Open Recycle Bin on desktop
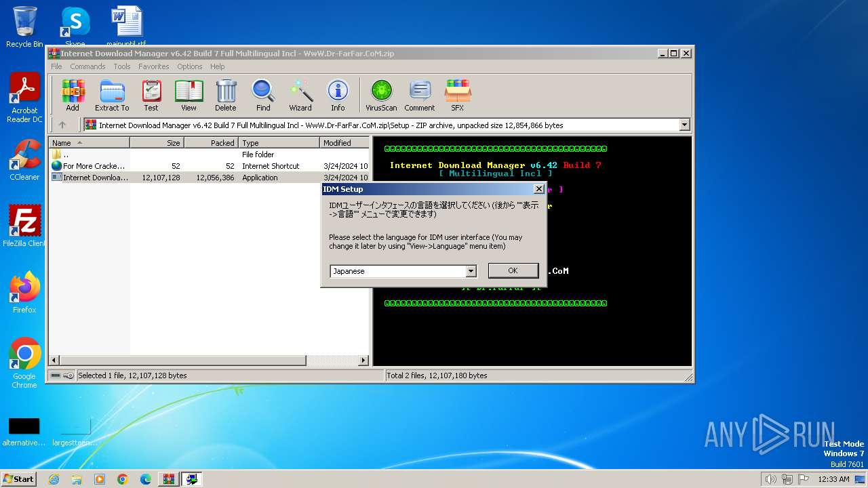 (24, 27)
